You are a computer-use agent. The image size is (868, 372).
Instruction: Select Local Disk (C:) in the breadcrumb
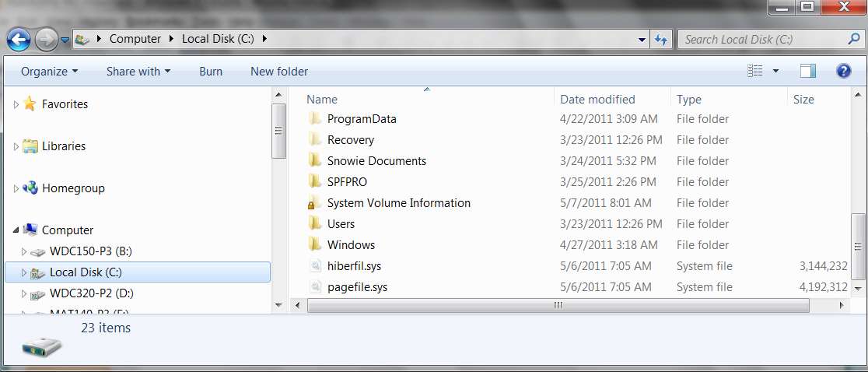(218, 39)
